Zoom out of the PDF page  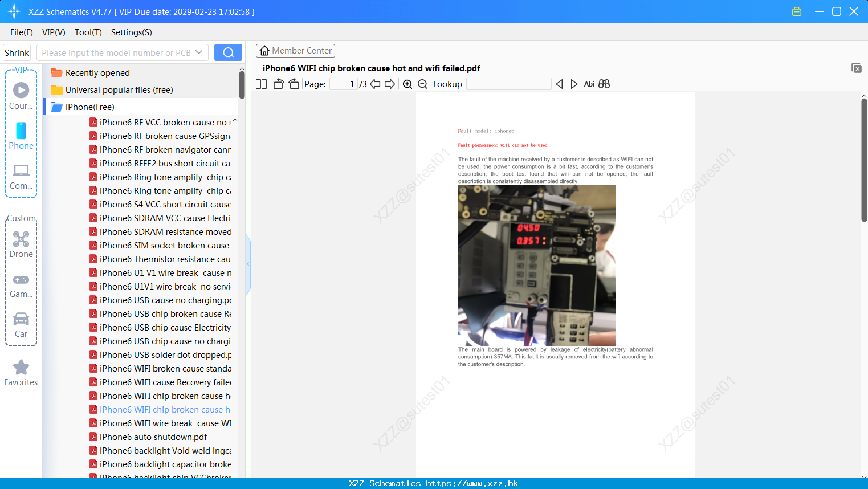pos(423,84)
